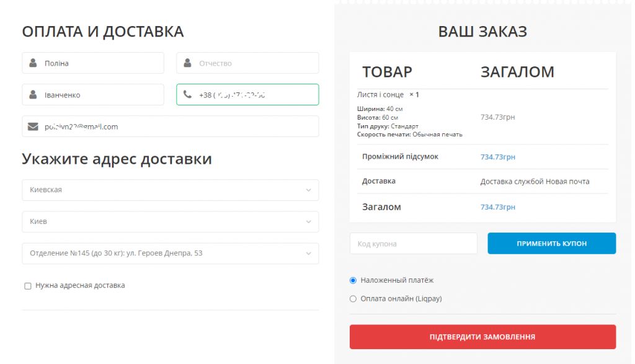The image size is (635, 364).
Task: Expand the Киев city dropdown
Action: pyautogui.click(x=171, y=221)
